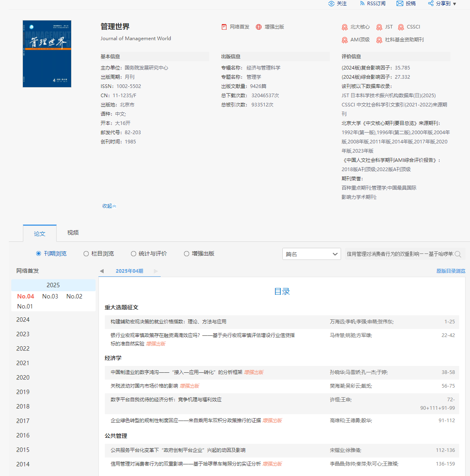The height and width of the screenshot is (476, 470).
Task: Open article 构建辅助宏观决策的就业价格指数
Action: (x=168, y=322)
